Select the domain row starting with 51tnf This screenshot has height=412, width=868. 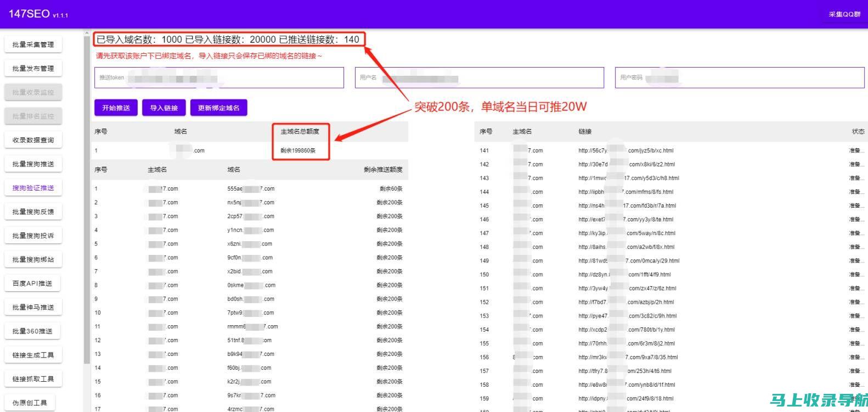coord(250,341)
